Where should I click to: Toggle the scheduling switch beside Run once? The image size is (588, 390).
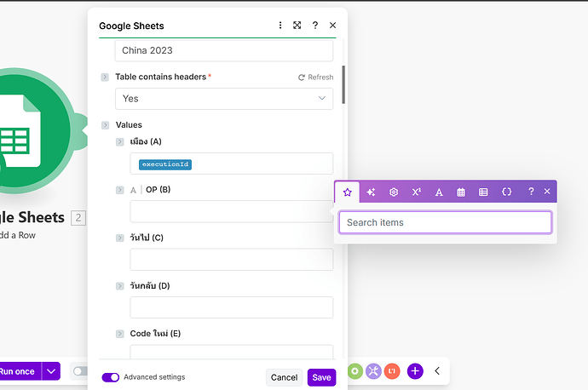coord(80,371)
